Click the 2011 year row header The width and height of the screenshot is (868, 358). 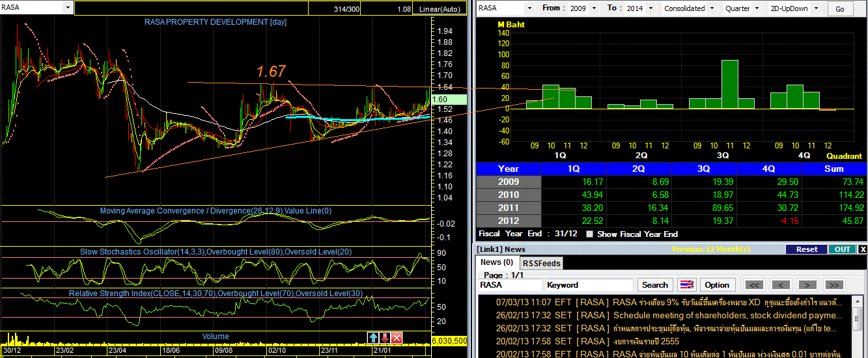(x=509, y=208)
